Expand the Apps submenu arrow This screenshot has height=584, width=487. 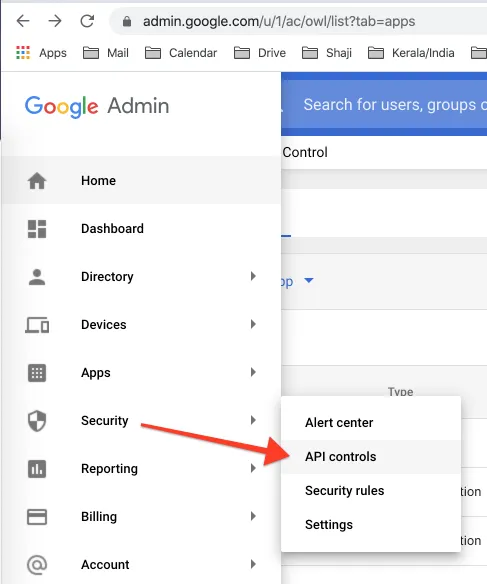(x=253, y=372)
